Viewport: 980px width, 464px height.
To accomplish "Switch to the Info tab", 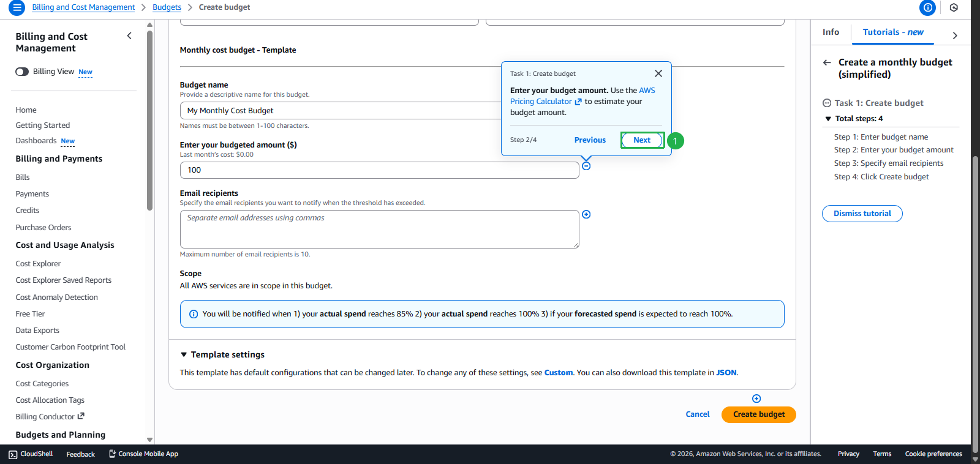I will (831, 32).
